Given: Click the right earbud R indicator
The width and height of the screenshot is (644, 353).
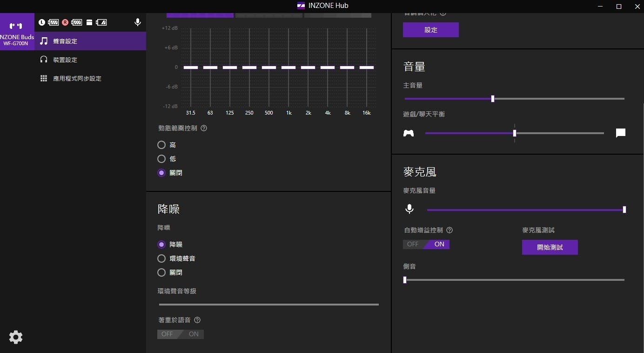Looking at the screenshot, I should [x=65, y=22].
